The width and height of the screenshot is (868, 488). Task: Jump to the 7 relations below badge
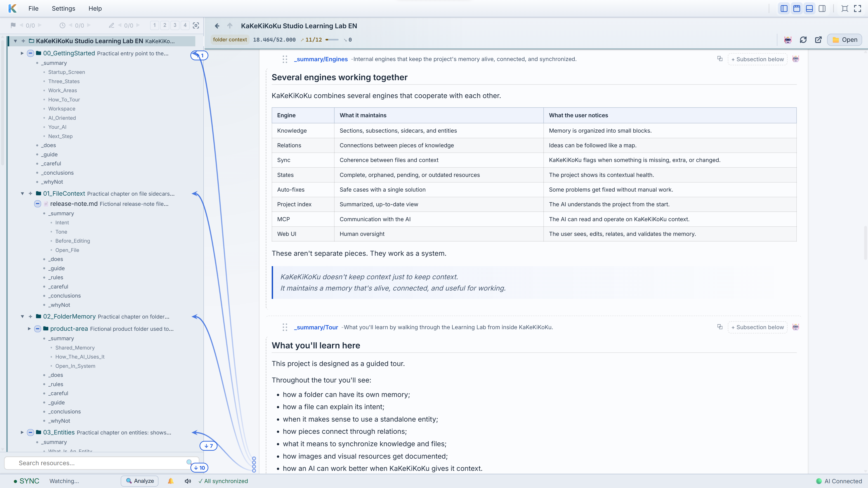click(209, 446)
